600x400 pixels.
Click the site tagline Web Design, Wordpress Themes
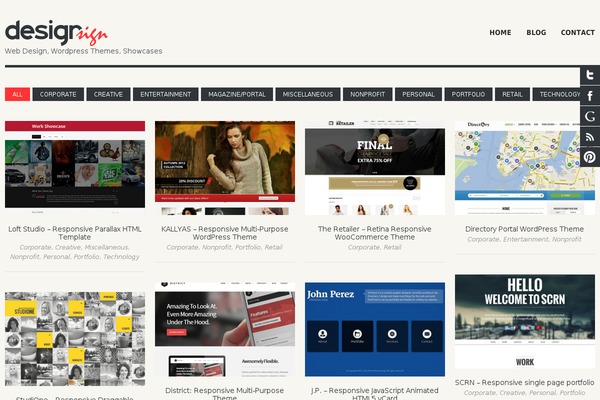tap(83, 51)
